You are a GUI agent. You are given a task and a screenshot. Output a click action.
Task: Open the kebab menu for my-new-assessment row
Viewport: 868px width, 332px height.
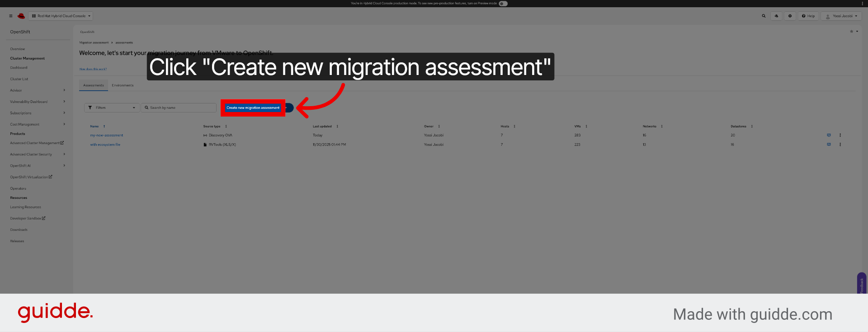click(x=840, y=135)
